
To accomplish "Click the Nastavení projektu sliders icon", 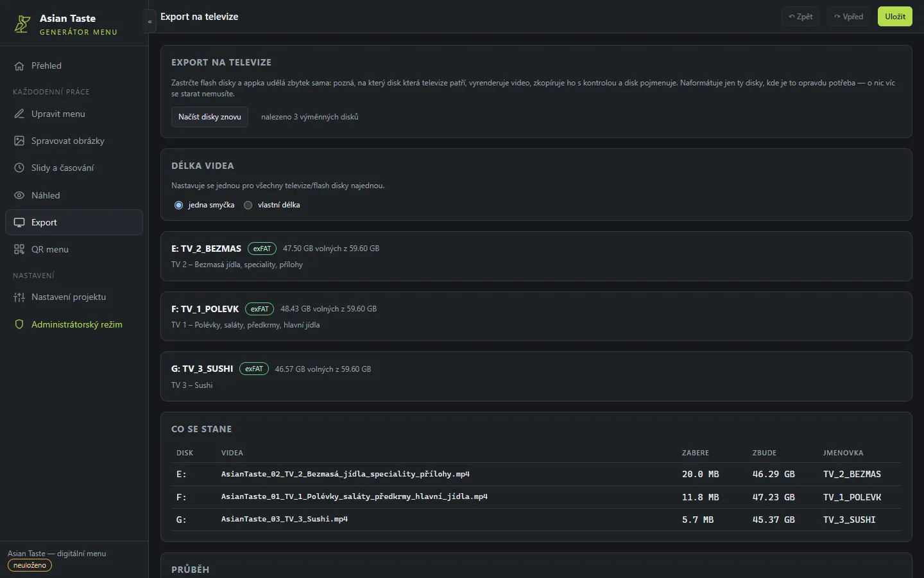I will click(x=19, y=297).
